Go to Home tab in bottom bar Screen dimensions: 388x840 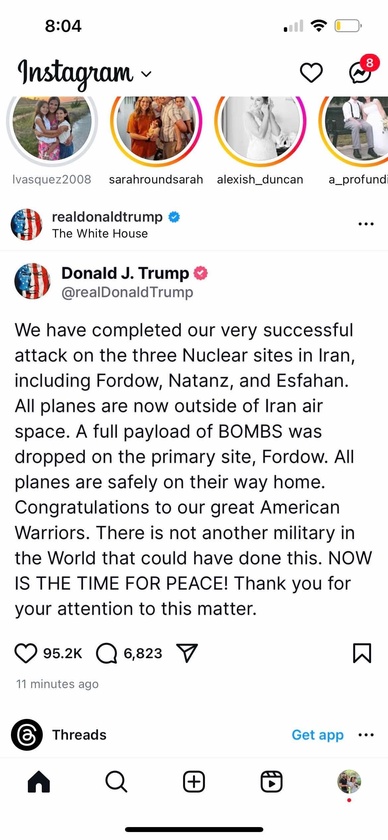click(39, 782)
